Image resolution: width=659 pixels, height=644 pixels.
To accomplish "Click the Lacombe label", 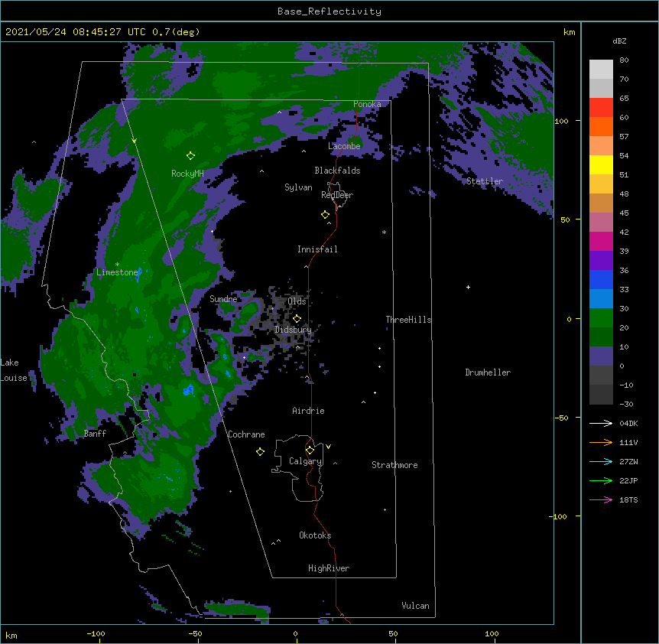I will (344, 146).
